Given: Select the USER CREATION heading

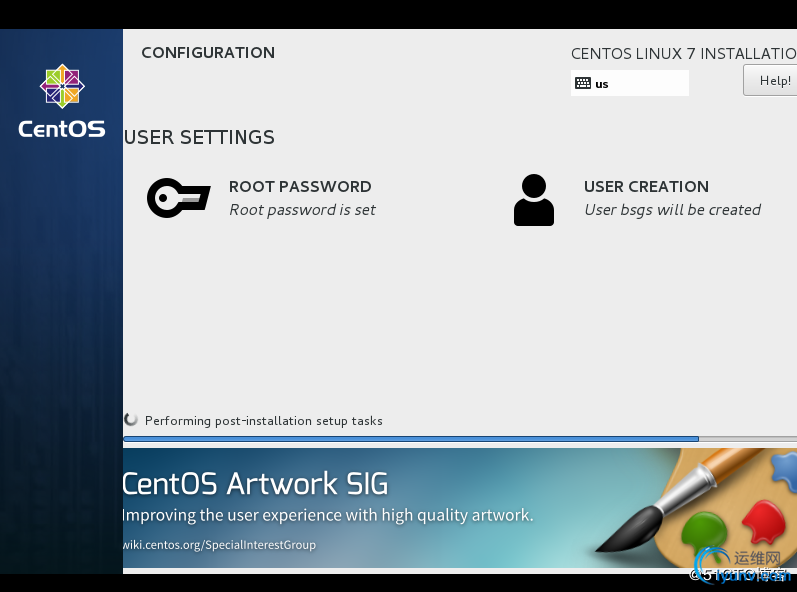Looking at the screenshot, I should click(x=646, y=186).
